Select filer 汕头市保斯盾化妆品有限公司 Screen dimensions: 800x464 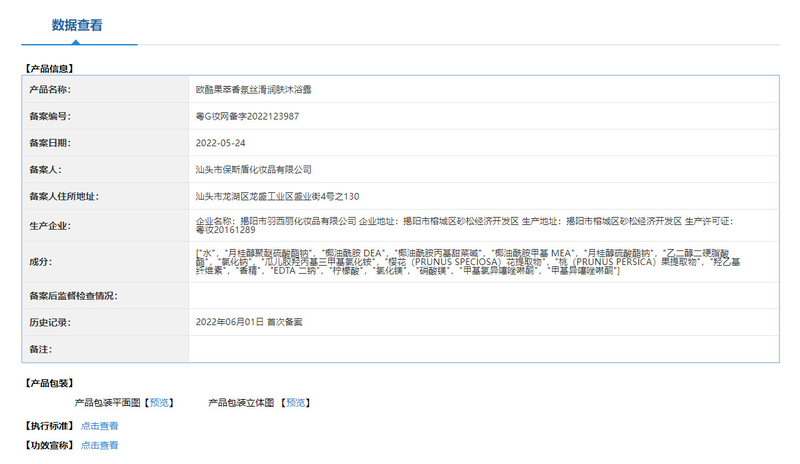254,169
